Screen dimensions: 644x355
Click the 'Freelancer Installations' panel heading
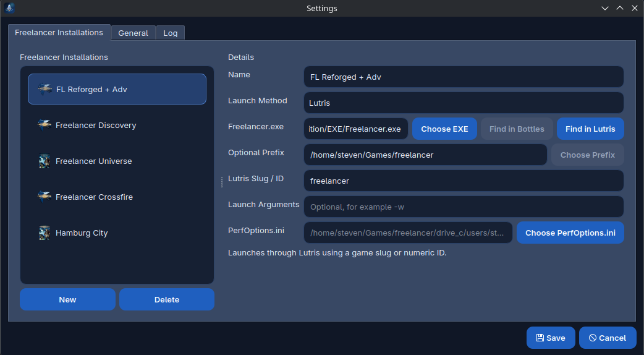64,57
